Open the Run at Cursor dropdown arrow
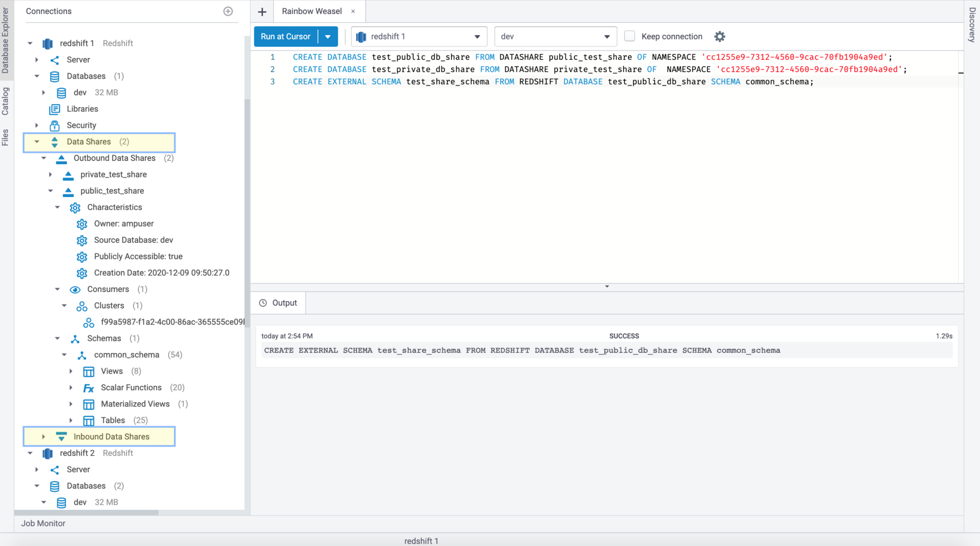 point(328,36)
